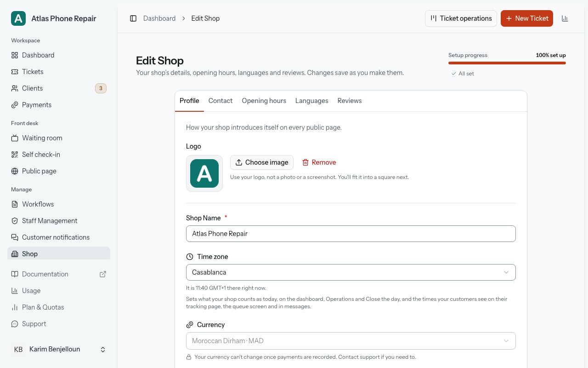
Task: Open Public page from sidebar
Action: (x=59, y=171)
